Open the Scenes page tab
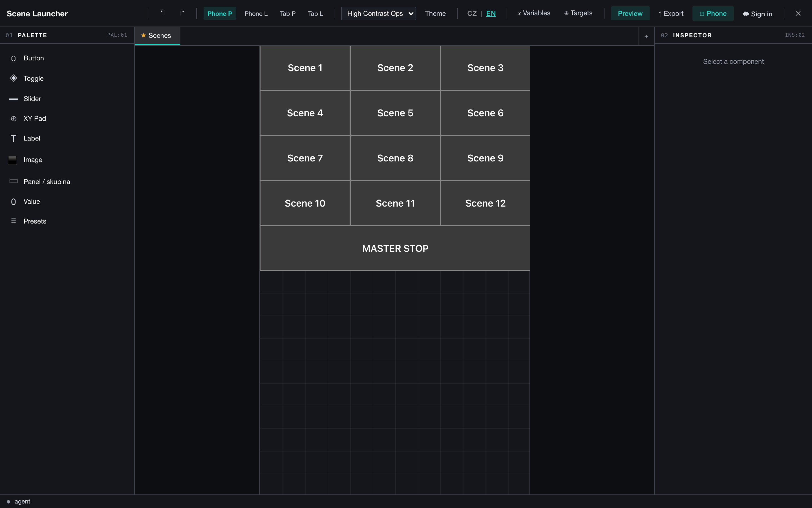This screenshot has height=508, width=812. point(157,36)
